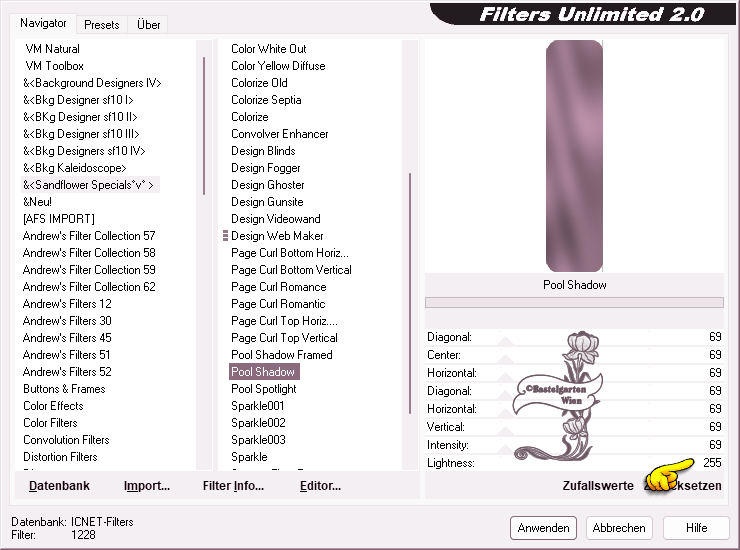
Task: Choose Color Yellow Diffuse filter
Action: pyautogui.click(x=278, y=66)
